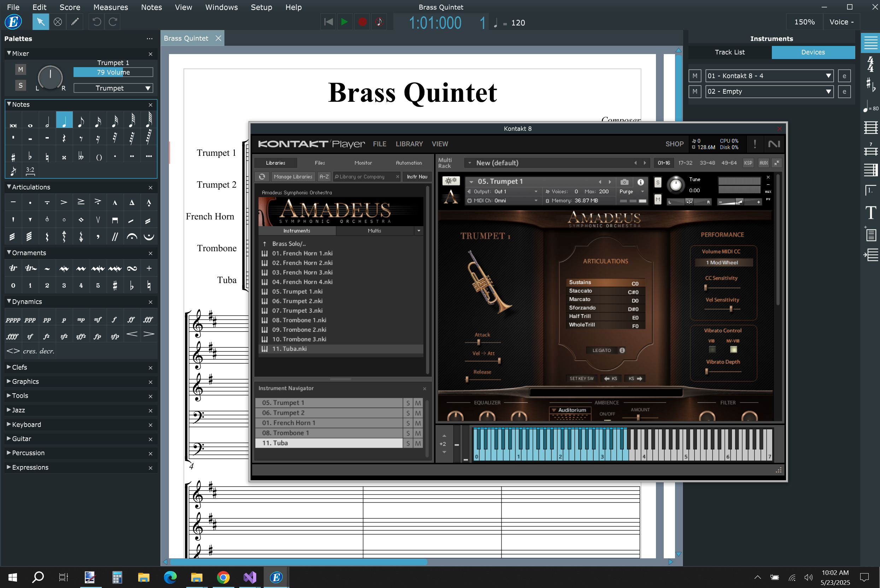The height and width of the screenshot is (588, 880).
Task: Mute 11. Tuba in Instrument Navigator
Action: [418, 443]
